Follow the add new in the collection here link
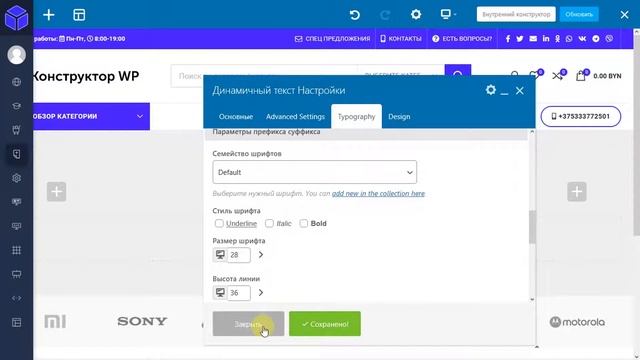 pyautogui.click(x=378, y=193)
